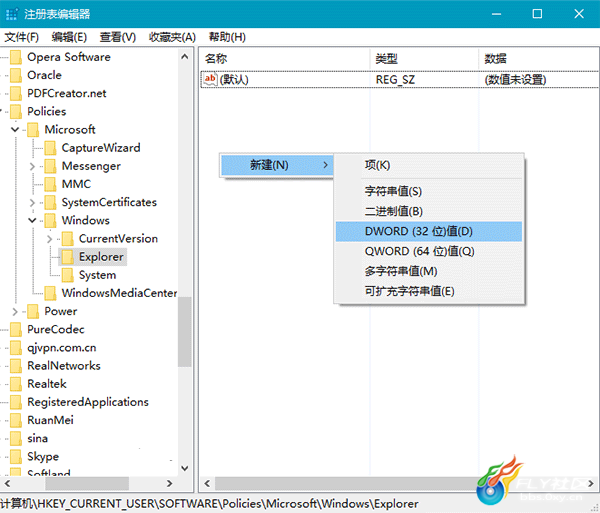Choose QWORD (64 位)值(Q)
Viewport: 600px width, 513px height.
click(429, 251)
